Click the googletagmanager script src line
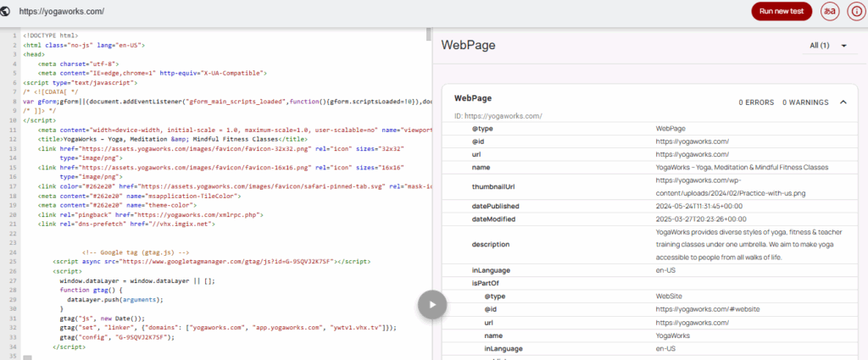868x360 pixels. pos(211,261)
